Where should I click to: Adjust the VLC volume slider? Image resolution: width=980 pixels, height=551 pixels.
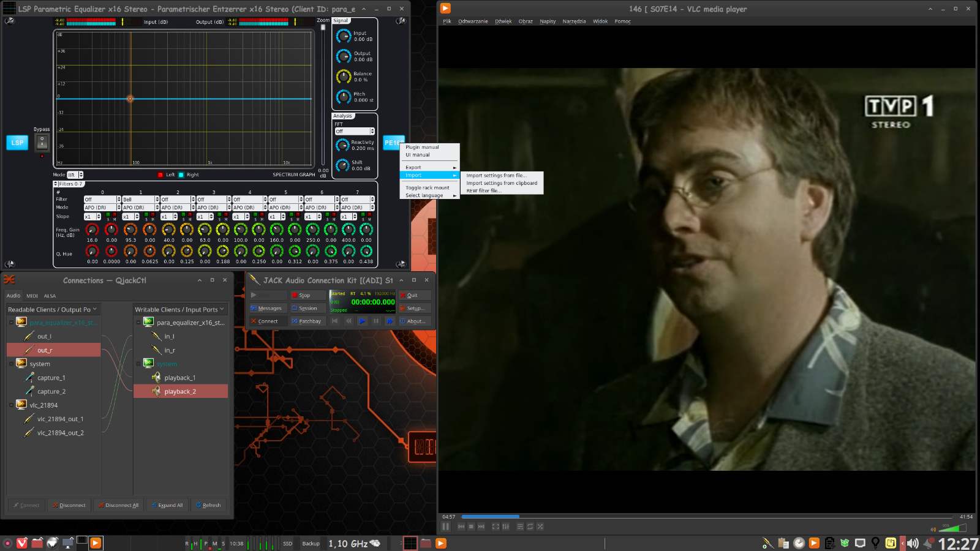point(952,528)
